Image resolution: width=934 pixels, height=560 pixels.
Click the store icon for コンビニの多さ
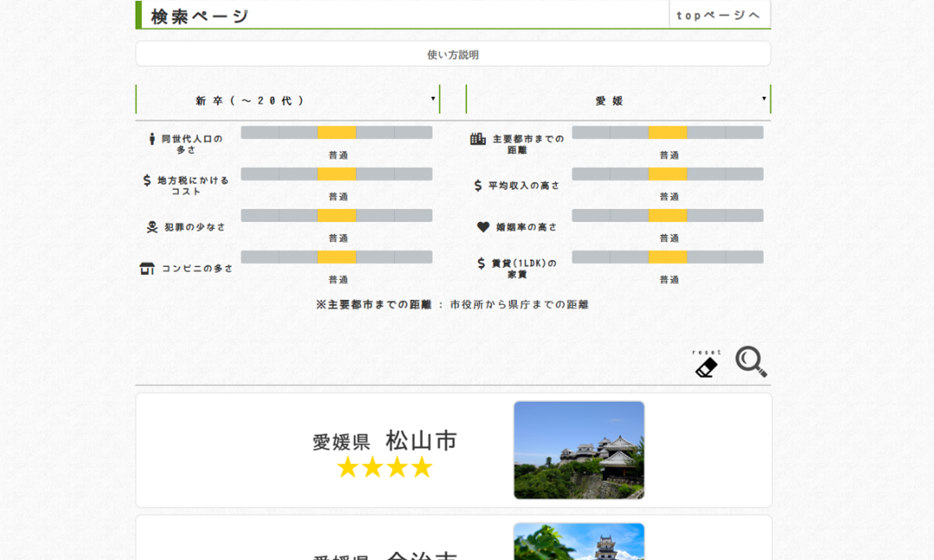point(147,269)
